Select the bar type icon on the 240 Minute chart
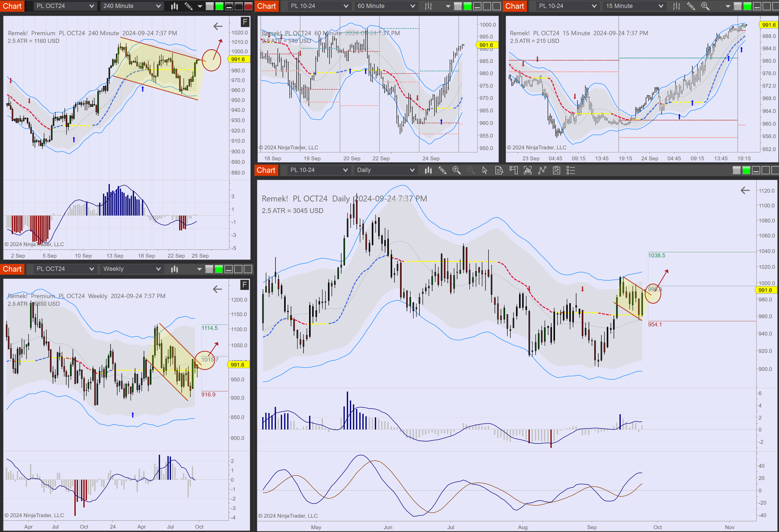 coord(174,6)
